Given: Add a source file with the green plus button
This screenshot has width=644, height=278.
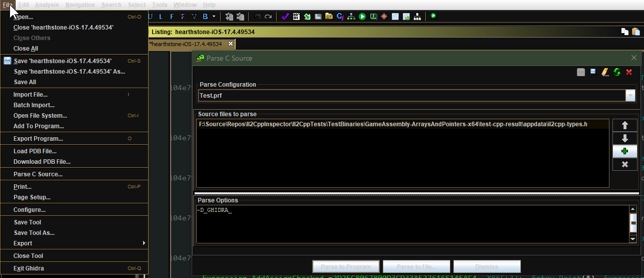Looking at the screenshot, I should [624, 151].
